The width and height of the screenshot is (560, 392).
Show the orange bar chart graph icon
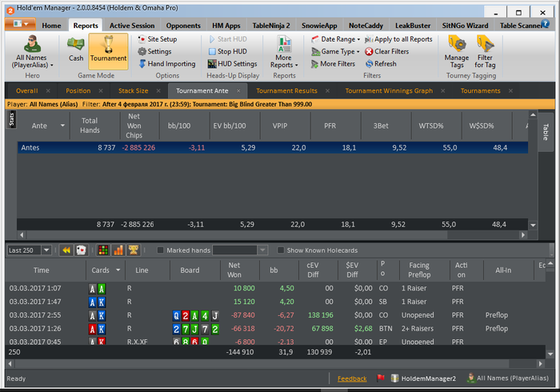(118, 250)
